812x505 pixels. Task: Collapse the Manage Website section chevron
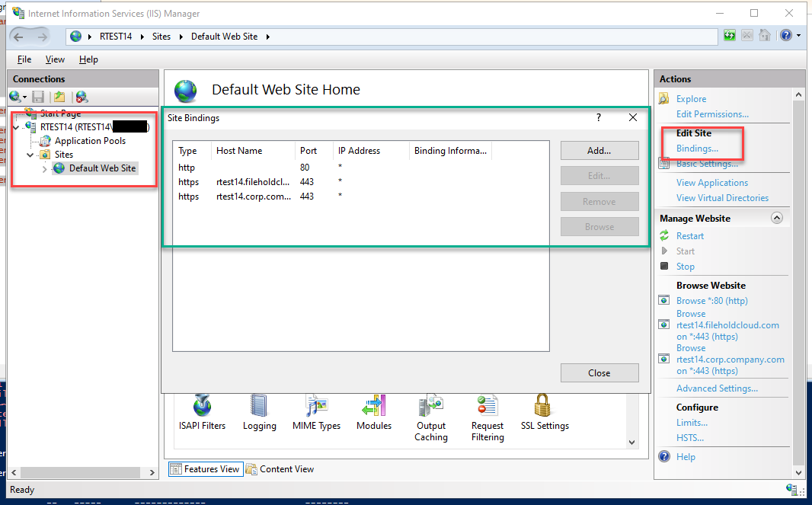pyautogui.click(x=777, y=218)
